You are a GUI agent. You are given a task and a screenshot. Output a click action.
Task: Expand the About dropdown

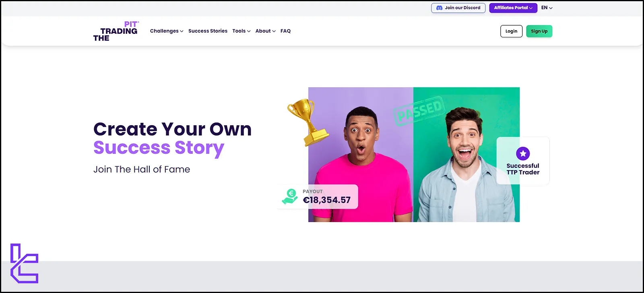265,31
